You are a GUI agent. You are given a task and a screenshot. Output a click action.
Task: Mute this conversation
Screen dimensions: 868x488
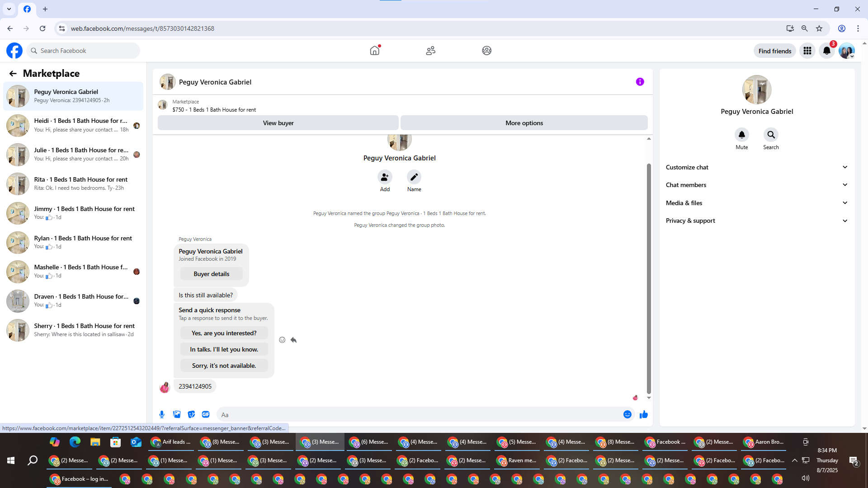[742, 135]
